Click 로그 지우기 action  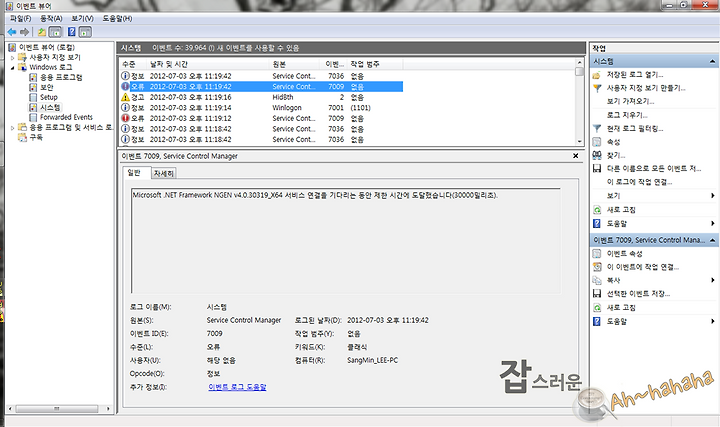pos(627,115)
